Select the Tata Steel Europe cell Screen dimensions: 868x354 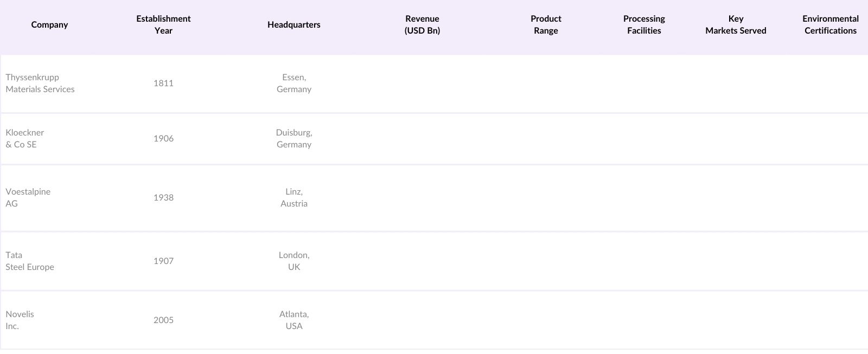tap(30, 261)
